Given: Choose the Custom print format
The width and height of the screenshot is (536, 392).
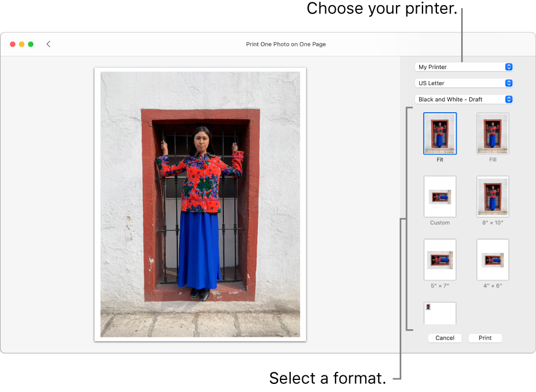Looking at the screenshot, I should [440, 196].
